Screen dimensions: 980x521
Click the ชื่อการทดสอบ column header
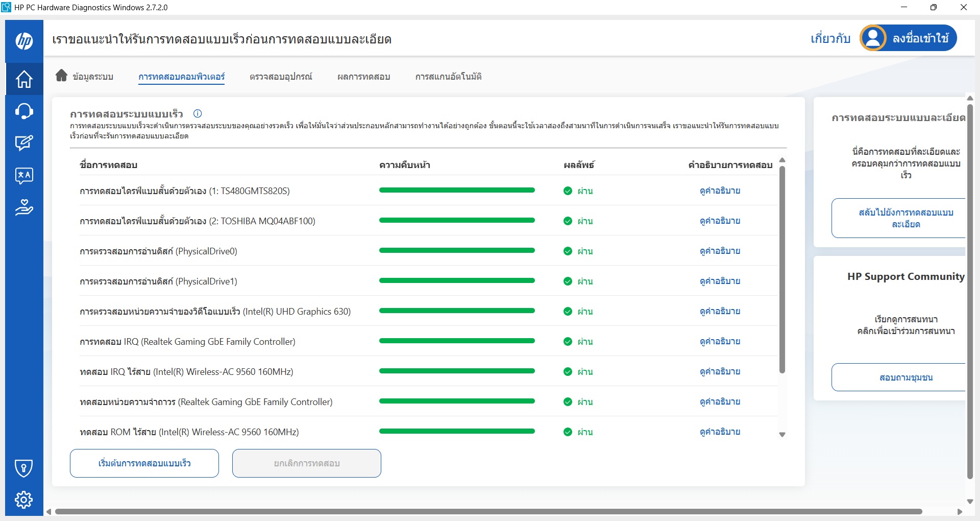coord(108,165)
